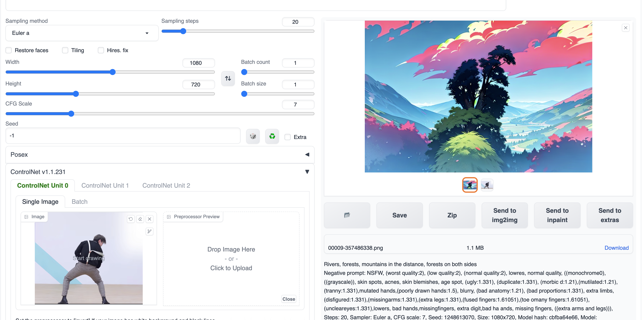This screenshot has width=644, height=320.
Task: Click the 1.1 MB file size text
Action: click(475, 248)
